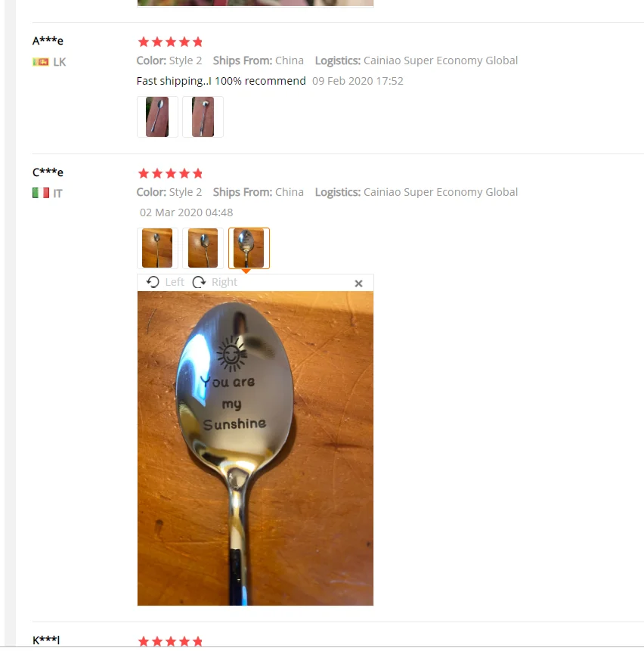
Task: Click the 'Right' rotate label
Action: [x=224, y=282]
